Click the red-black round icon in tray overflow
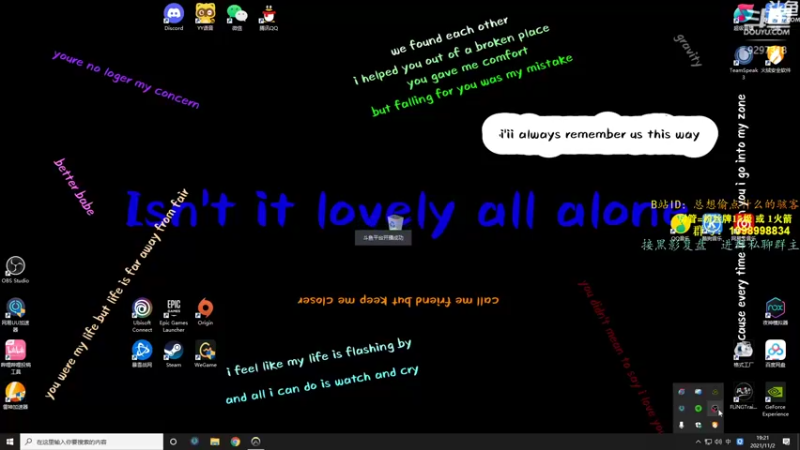Viewport: 800px width, 450px height. point(715,408)
